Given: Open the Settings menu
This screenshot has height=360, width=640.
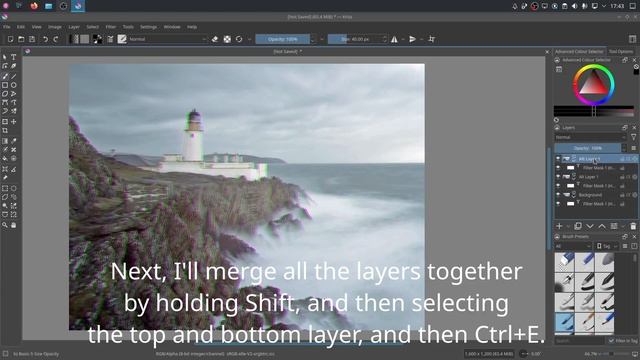Looking at the screenshot, I should coord(149,27).
